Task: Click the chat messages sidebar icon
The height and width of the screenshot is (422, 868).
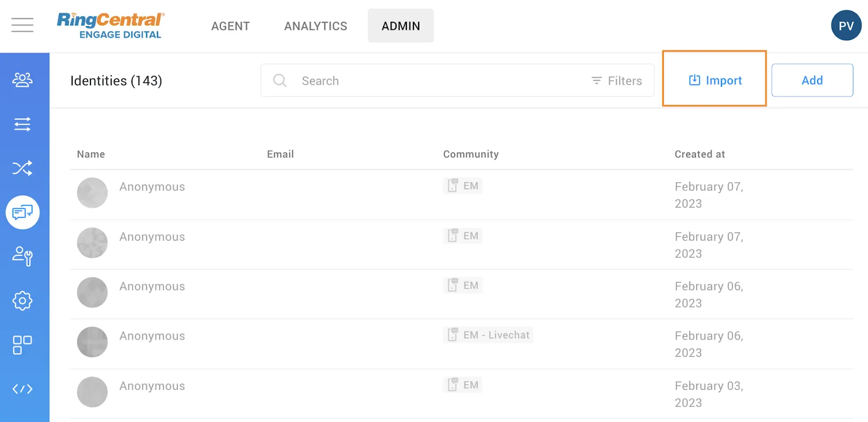Action: (22, 212)
